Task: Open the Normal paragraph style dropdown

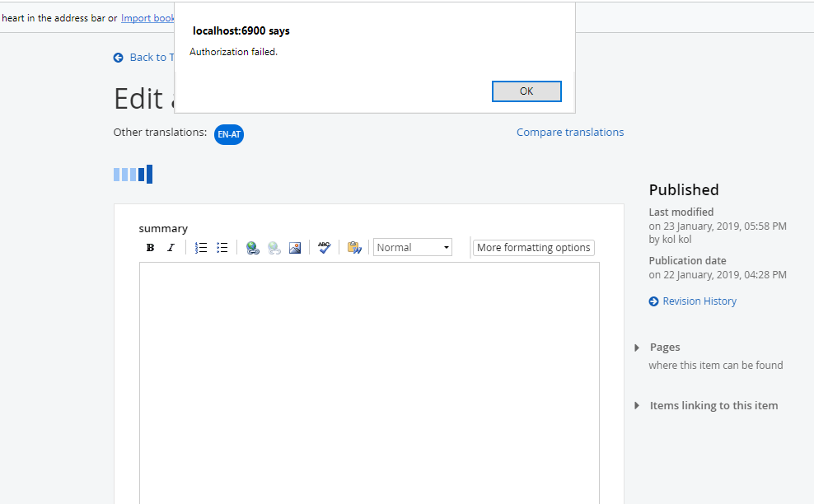Action: click(413, 248)
